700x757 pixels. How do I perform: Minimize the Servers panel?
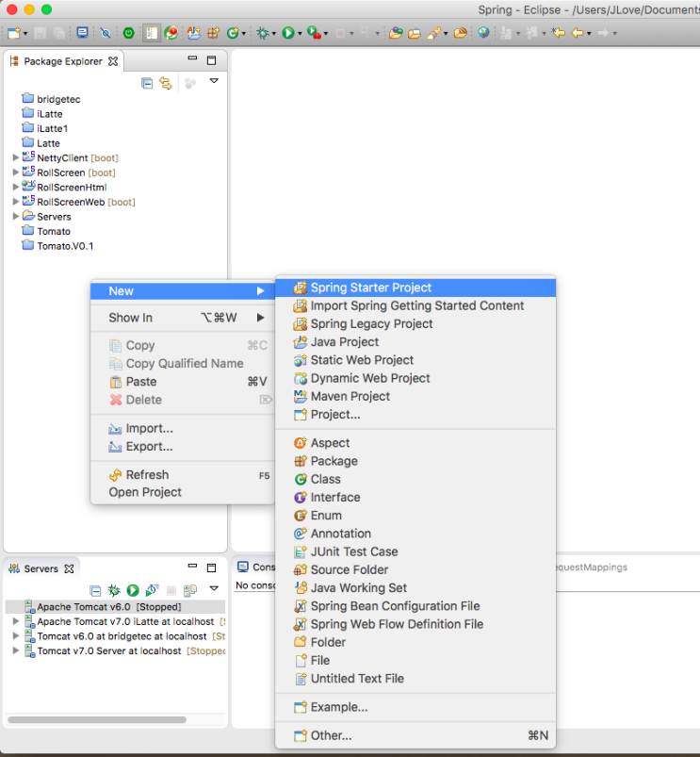[x=192, y=568]
